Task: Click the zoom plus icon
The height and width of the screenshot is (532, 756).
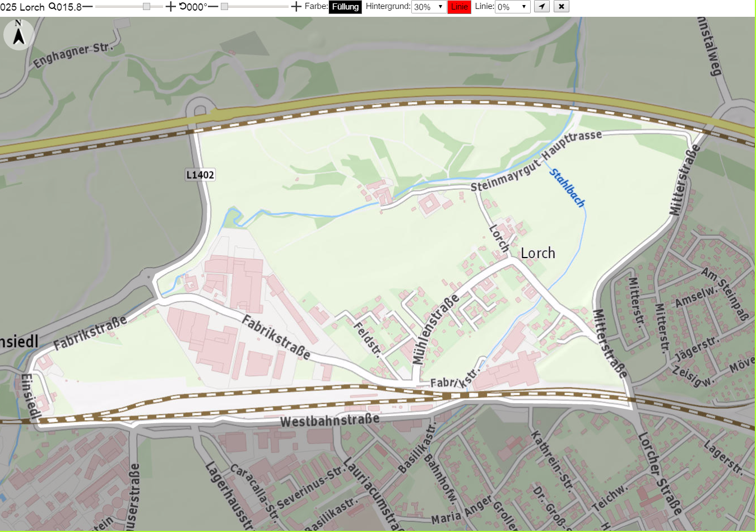Action: [x=170, y=7]
